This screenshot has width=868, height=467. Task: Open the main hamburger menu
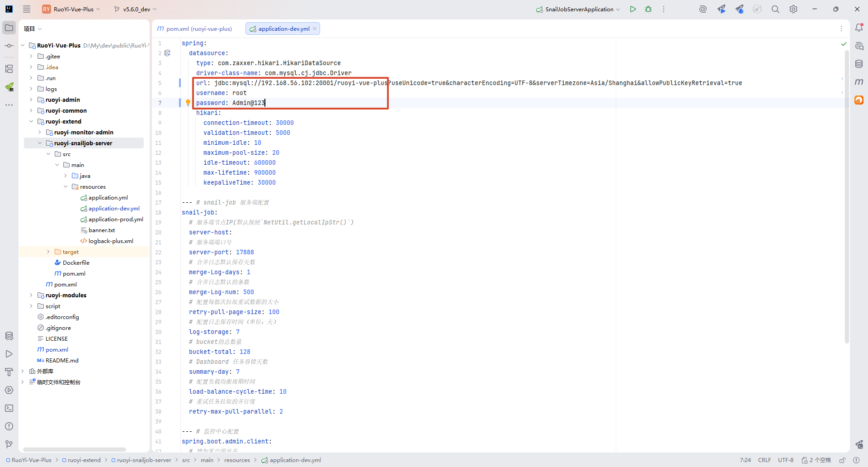(27, 9)
